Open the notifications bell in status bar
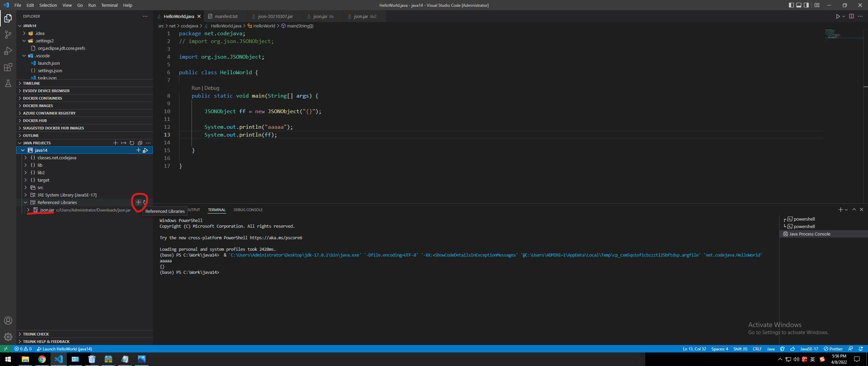This screenshot has width=868, height=366. [861, 349]
